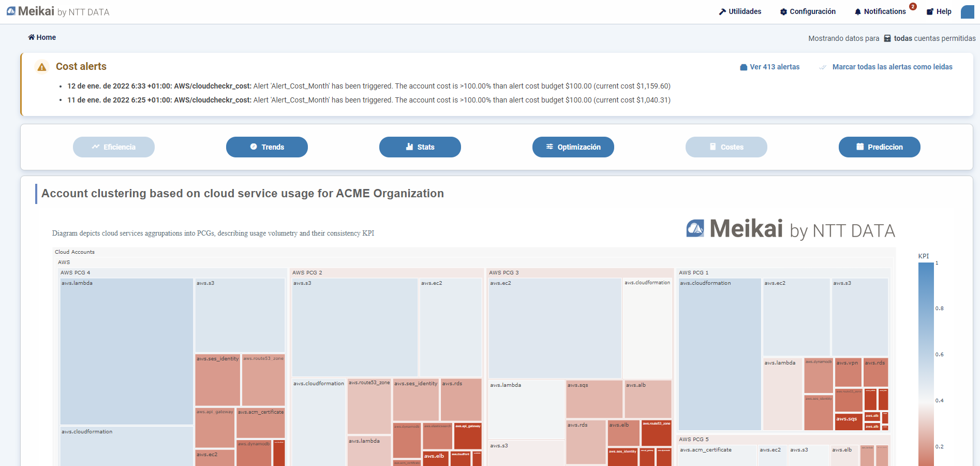Click aws.ec2 tile in AWS PCG 1
The width and height of the screenshot is (980, 466).
[796, 317]
